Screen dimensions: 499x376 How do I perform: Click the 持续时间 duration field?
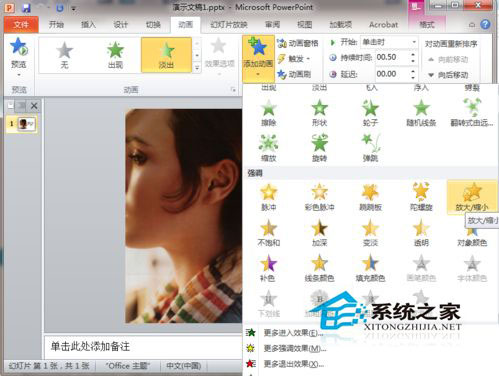pos(392,57)
